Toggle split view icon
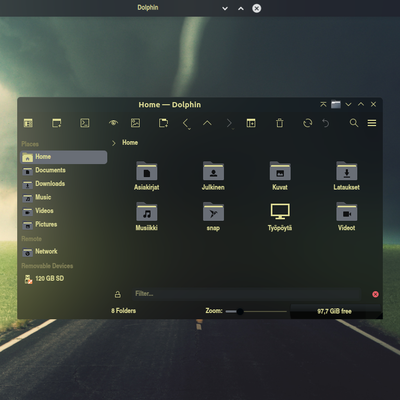The image size is (400, 400). tap(251, 123)
